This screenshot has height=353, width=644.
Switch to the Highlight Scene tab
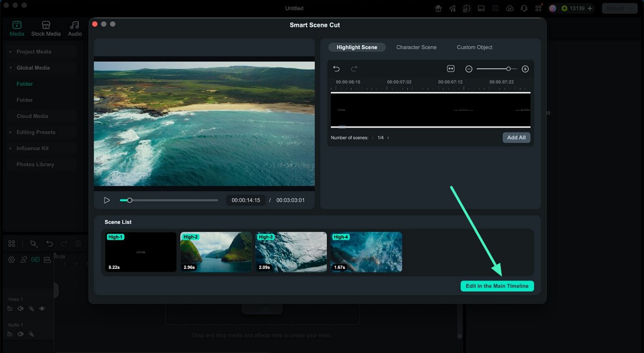click(357, 47)
